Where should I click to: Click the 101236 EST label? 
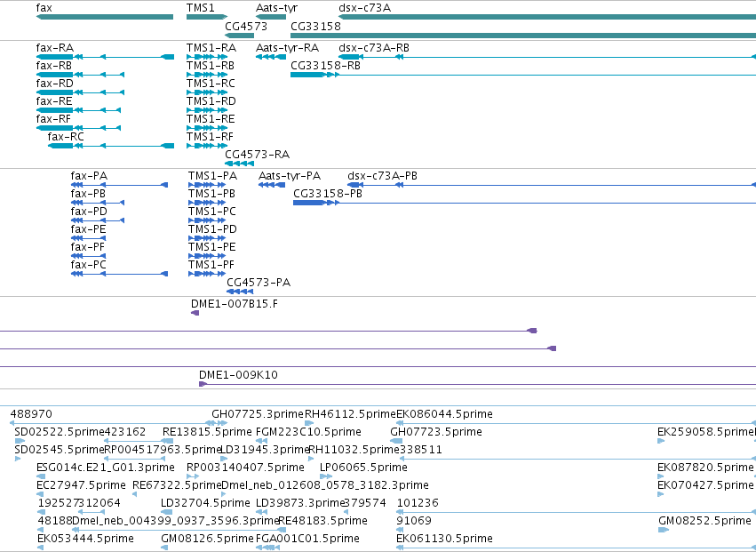[x=418, y=503]
